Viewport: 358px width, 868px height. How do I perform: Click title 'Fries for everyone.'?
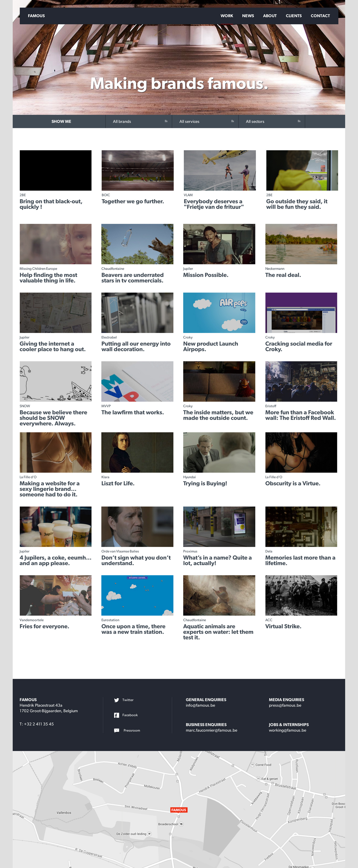click(x=44, y=627)
